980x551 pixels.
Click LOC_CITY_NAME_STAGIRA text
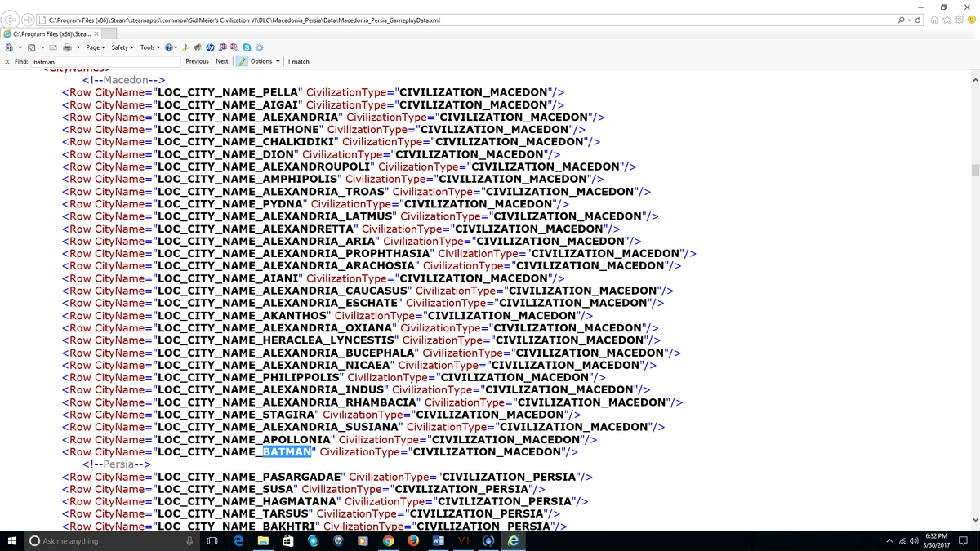pyautogui.click(x=238, y=415)
